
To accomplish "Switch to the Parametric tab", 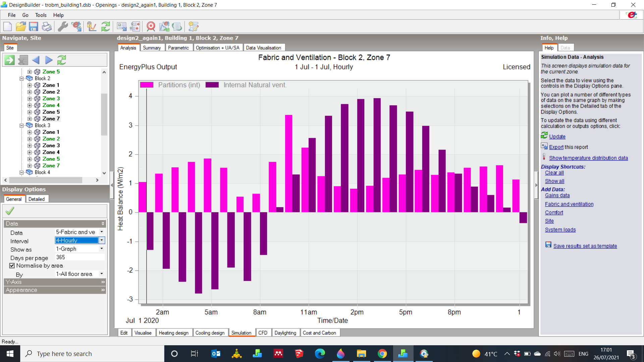I will (178, 48).
